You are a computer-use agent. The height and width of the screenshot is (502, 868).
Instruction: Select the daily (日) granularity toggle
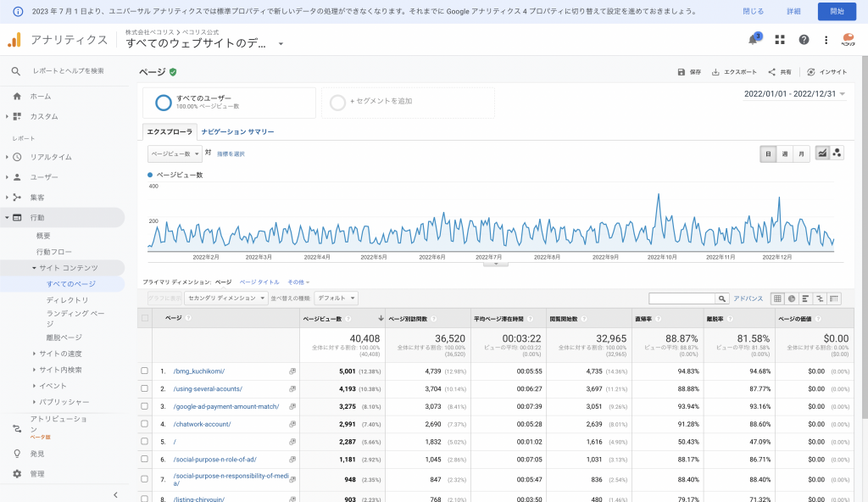(768, 154)
